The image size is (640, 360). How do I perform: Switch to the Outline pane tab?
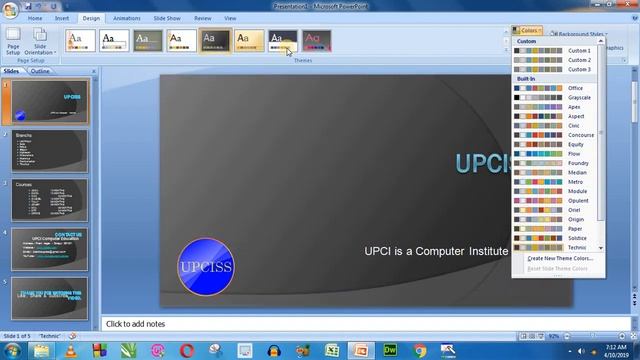pyautogui.click(x=40, y=71)
